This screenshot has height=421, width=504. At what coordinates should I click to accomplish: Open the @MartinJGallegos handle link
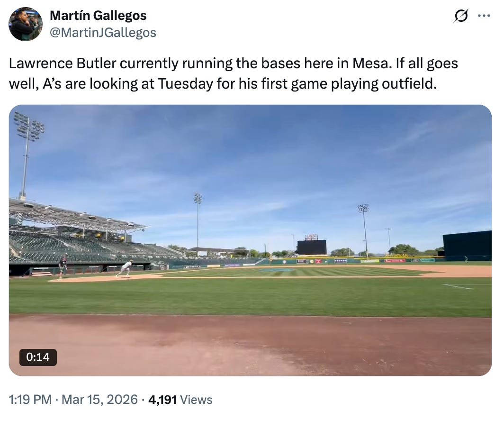tap(103, 32)
